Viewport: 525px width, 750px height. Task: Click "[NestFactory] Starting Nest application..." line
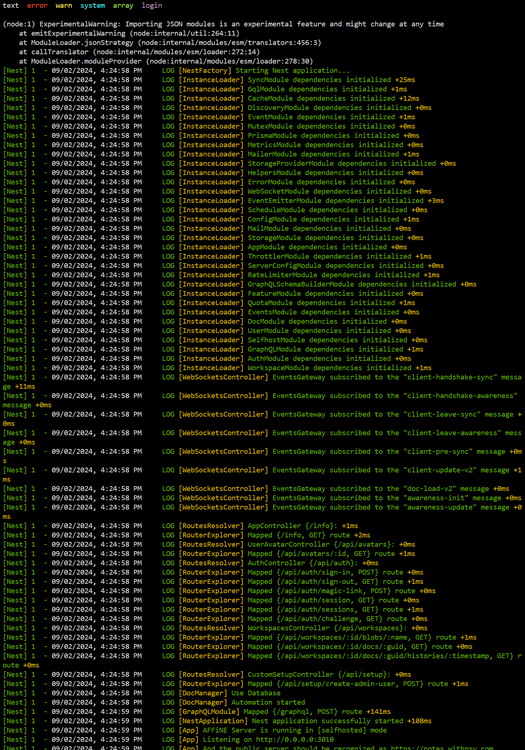click(264, 70)
